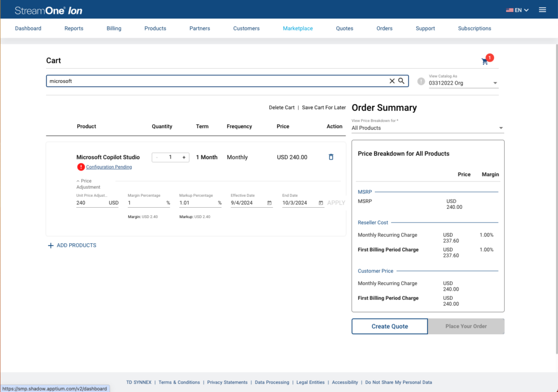Open the Subscriptions tab
The height and width of the screenshot is (392, 558).
pyautogui.click(x=475, y=28)
